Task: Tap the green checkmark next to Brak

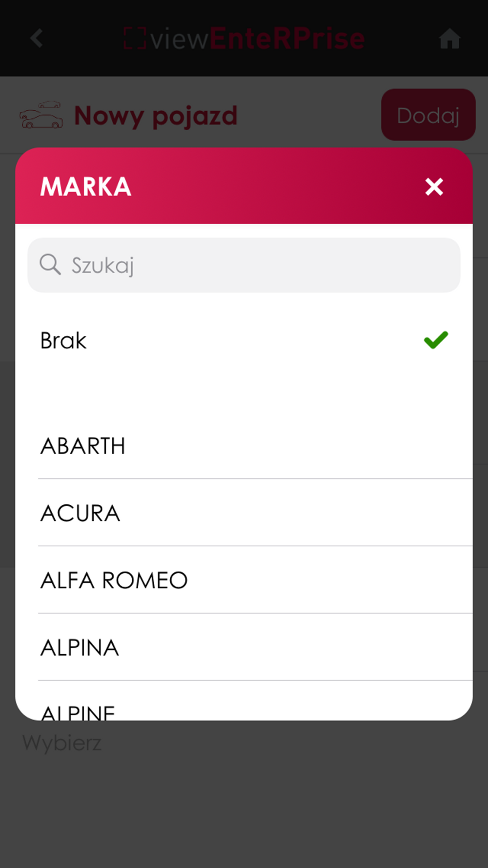Action: point(436,340)
